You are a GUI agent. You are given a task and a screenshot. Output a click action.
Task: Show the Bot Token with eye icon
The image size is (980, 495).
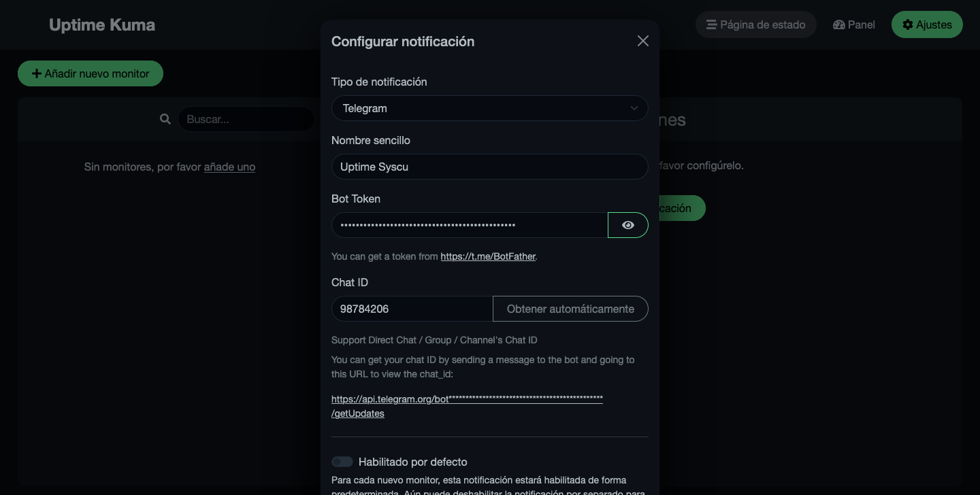(628, 225)
